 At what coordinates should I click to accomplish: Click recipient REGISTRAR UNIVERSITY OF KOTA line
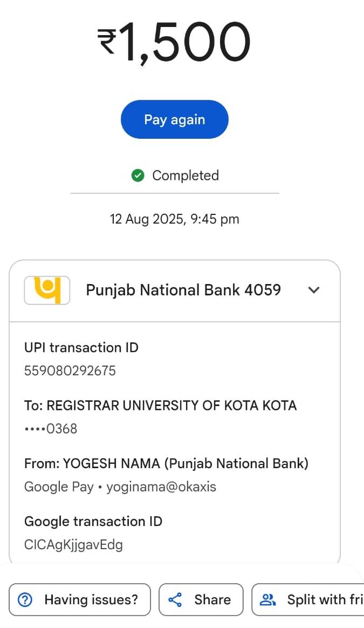[x=160, y=406]
